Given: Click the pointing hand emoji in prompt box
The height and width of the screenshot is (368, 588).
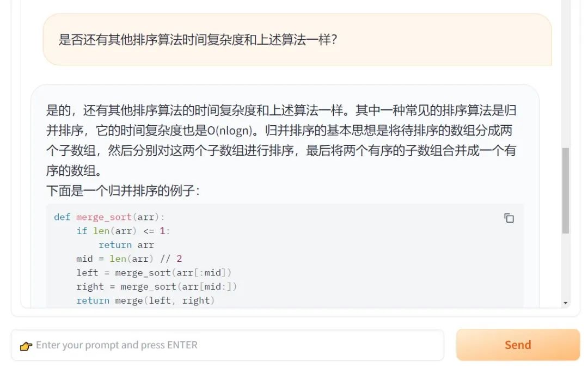Looking at the screenshot, I should point(26,346).
